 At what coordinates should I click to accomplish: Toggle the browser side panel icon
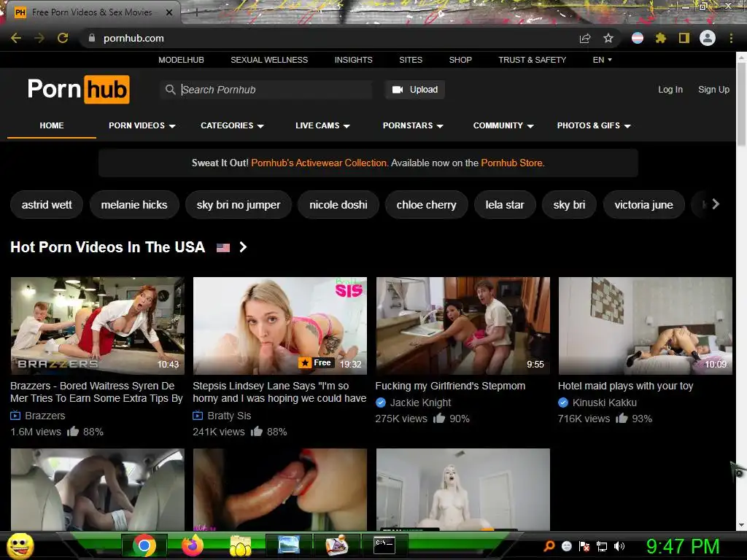point(684,38)
